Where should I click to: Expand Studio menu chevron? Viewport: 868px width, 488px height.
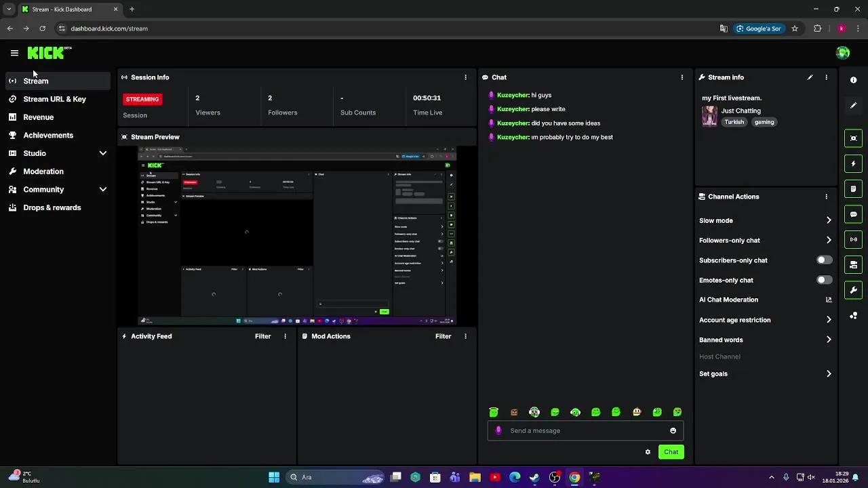click(x=103, y=153)
